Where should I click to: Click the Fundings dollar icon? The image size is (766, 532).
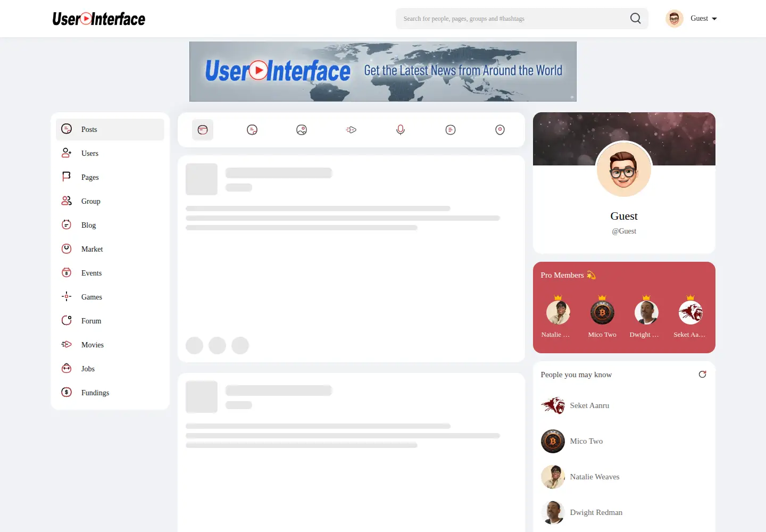click(66, 392)
